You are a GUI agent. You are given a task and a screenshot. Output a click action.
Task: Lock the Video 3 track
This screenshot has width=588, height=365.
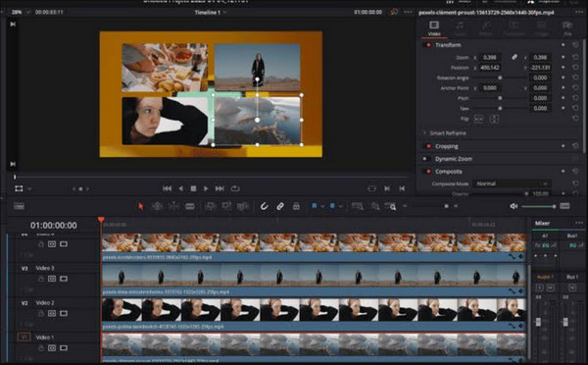pyautogui.click(x=41, y=279)
